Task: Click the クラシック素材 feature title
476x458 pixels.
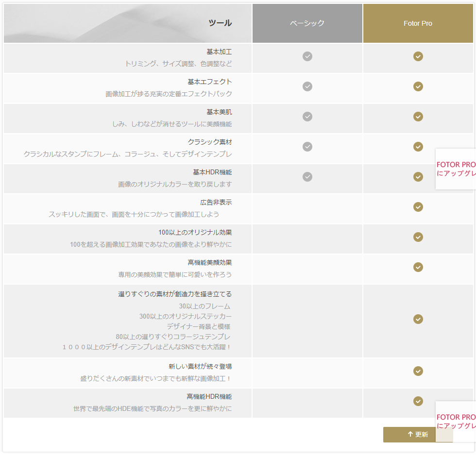Action: pyautogui.click(x=210, y=142)
